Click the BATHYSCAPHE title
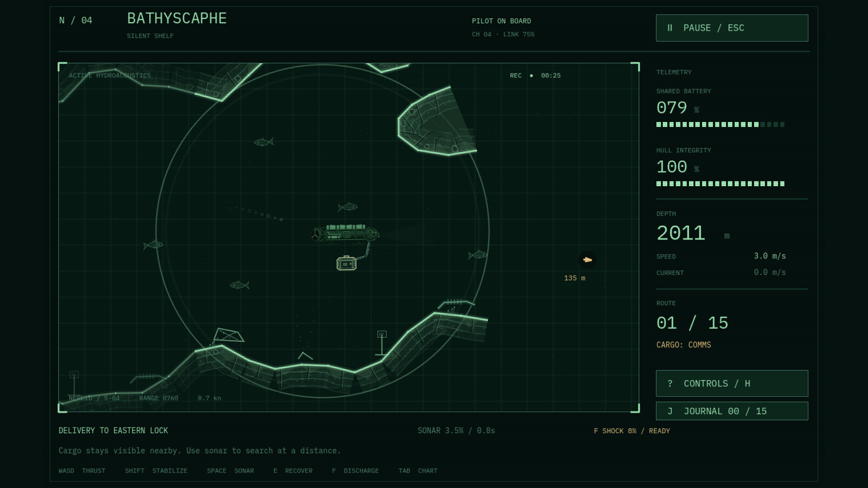Screen dimensions: 868x488 click(177, 19)
